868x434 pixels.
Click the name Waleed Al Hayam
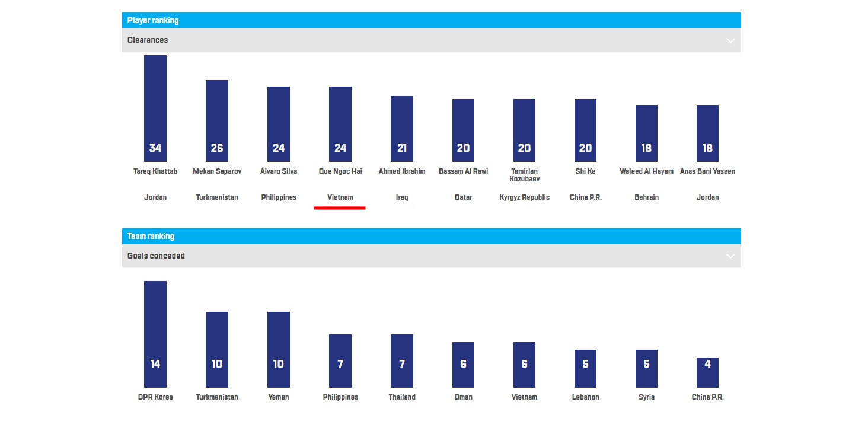(x=647, y=171)
